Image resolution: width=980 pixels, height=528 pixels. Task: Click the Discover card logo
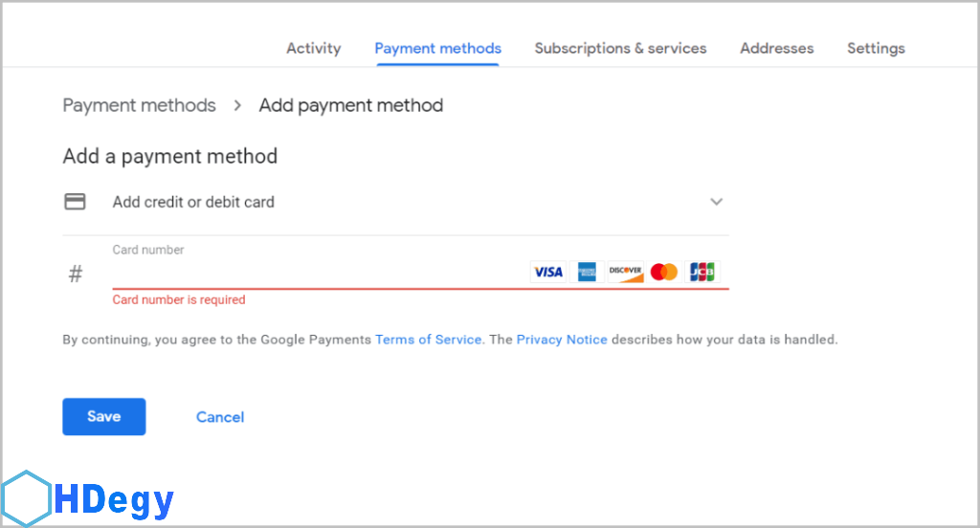625,273
